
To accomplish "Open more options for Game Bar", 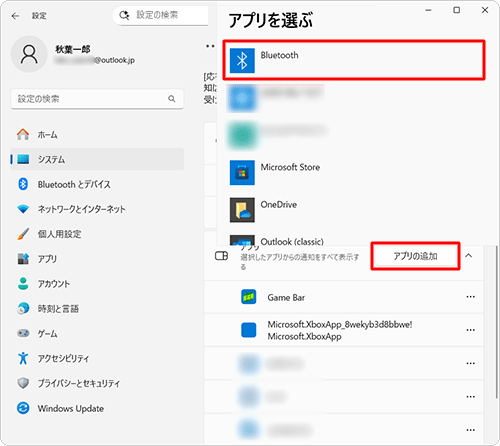I will 471,297.
